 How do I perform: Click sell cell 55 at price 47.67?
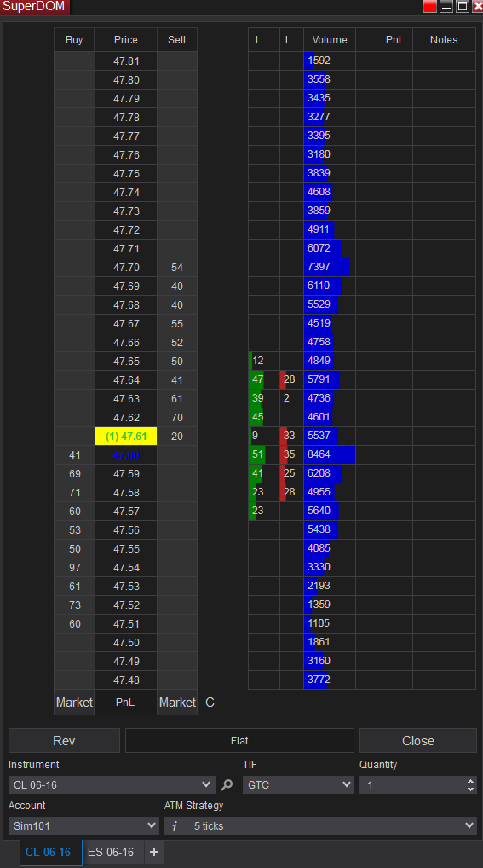[x=177, y=324]
